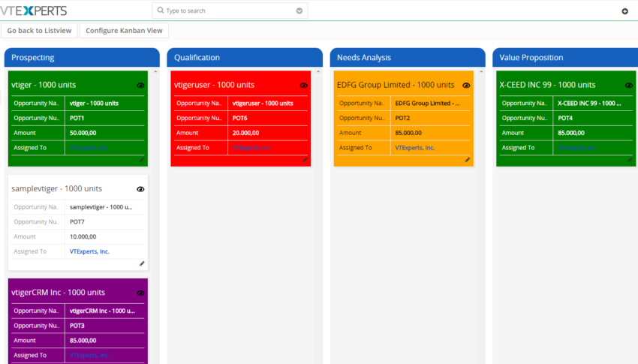
Task: Open samplevtiger - 1000 units card title
Action: tap(56, 188)
